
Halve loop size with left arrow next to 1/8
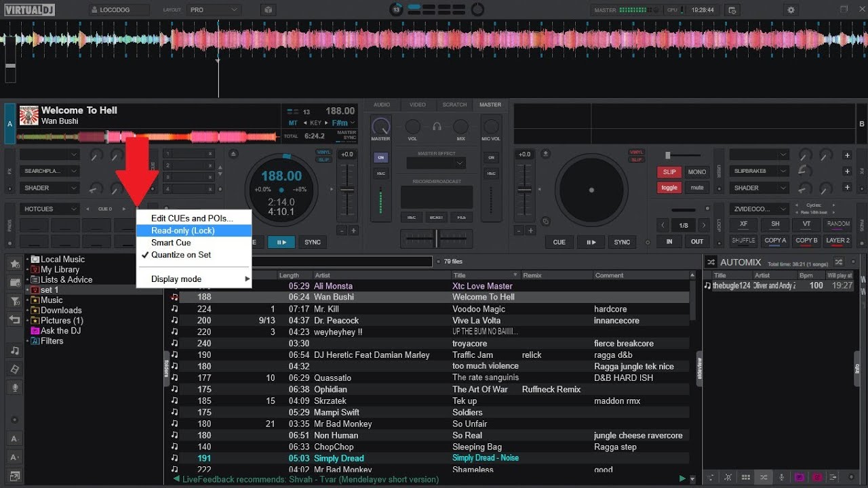click(663, 225)
